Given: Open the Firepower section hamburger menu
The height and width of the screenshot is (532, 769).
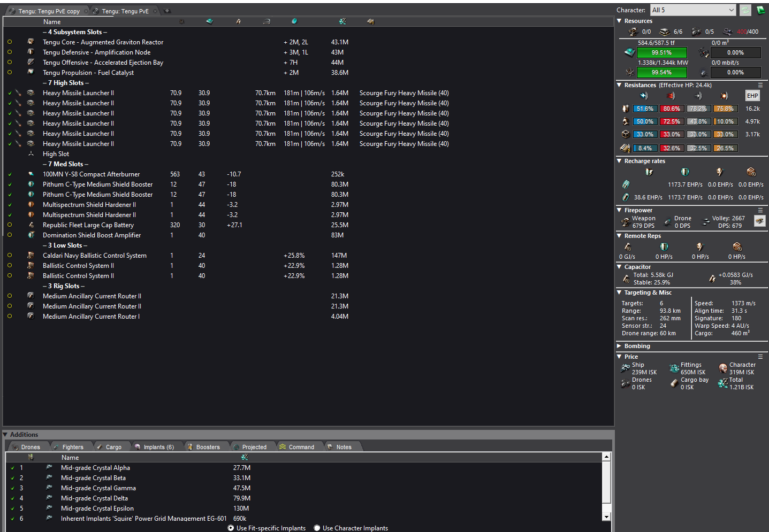Looking at the screenshot, I should pos(760,210).
